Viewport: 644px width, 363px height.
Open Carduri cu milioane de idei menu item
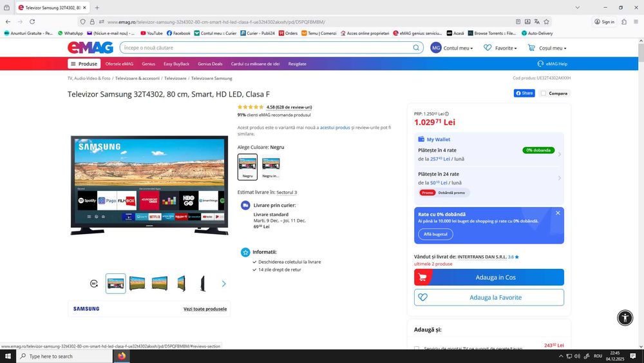coord(255,64)
